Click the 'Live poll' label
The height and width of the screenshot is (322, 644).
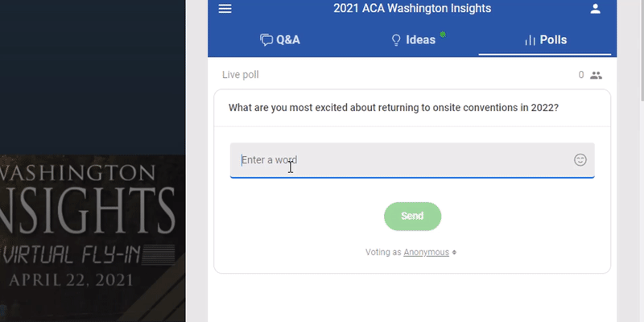point(240,75)
